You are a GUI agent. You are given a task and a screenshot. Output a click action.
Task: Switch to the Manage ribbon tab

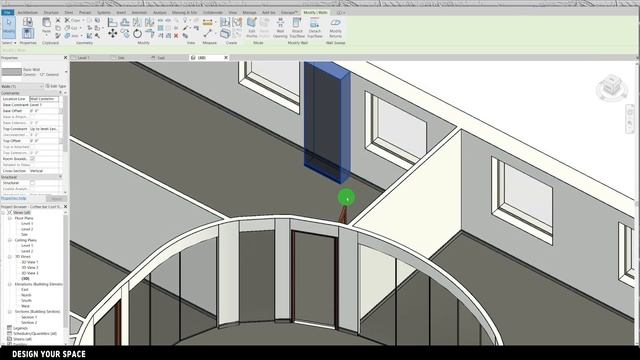coord(249,13)
